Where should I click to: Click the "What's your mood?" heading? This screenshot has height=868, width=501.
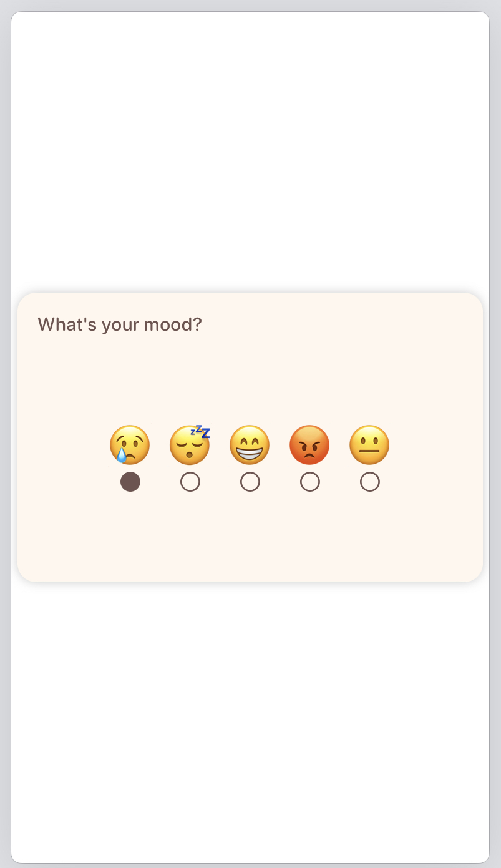pyautogui.click(x=120, y=324)
